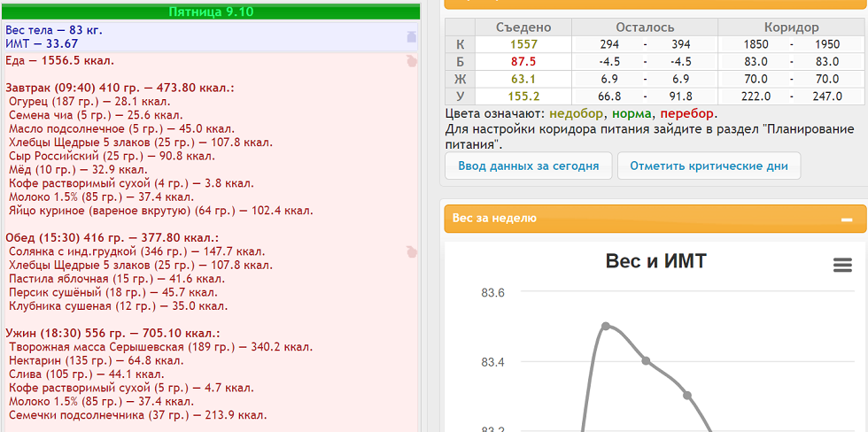Select the Нектарин (135 гр.) entry

(x=97, y=361)
